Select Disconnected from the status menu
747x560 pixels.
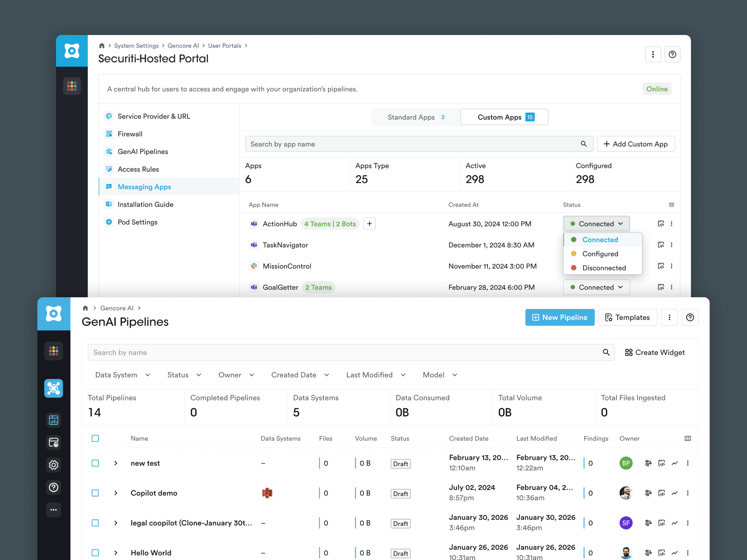click(x=604, y=268)
